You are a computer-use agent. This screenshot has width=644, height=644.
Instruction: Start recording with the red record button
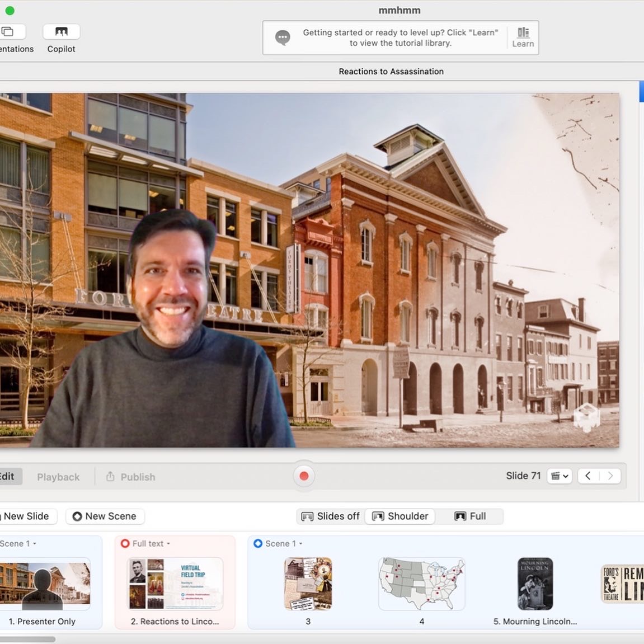tap(304, 476)
